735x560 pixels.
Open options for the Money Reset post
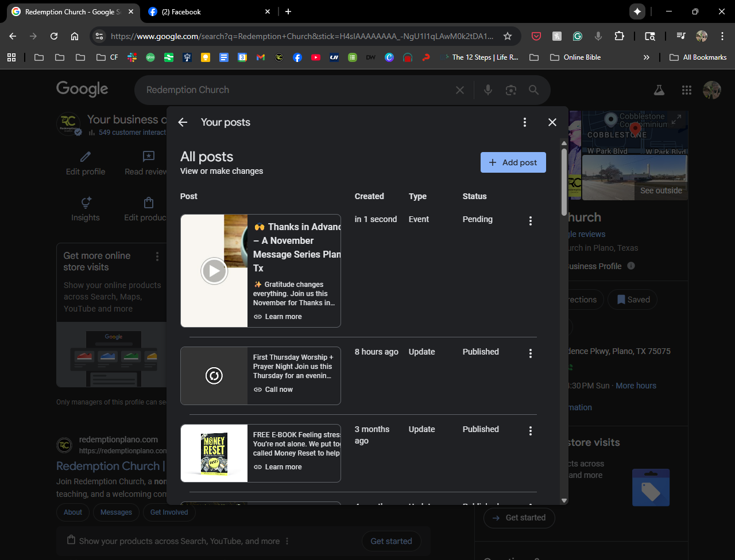530,431
